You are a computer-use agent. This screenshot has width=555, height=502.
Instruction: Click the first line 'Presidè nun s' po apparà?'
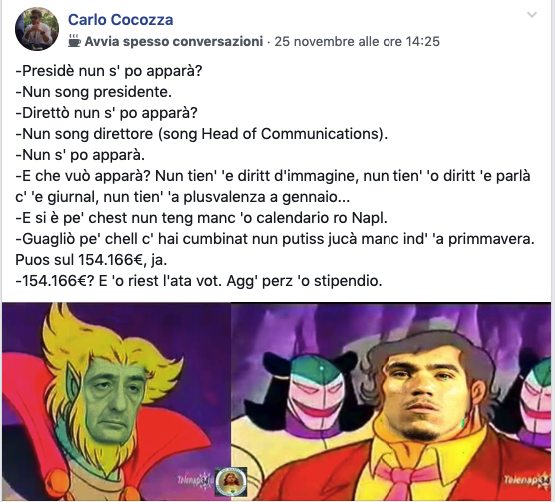pos(109,71)
